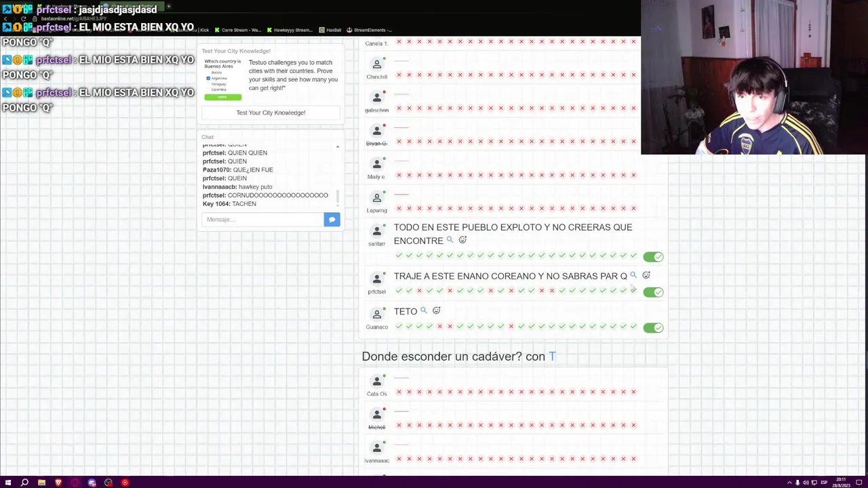This screenshot has height=488, width=868.
Task: Open File Explorer from taskbar
Action: click(41, 483)
